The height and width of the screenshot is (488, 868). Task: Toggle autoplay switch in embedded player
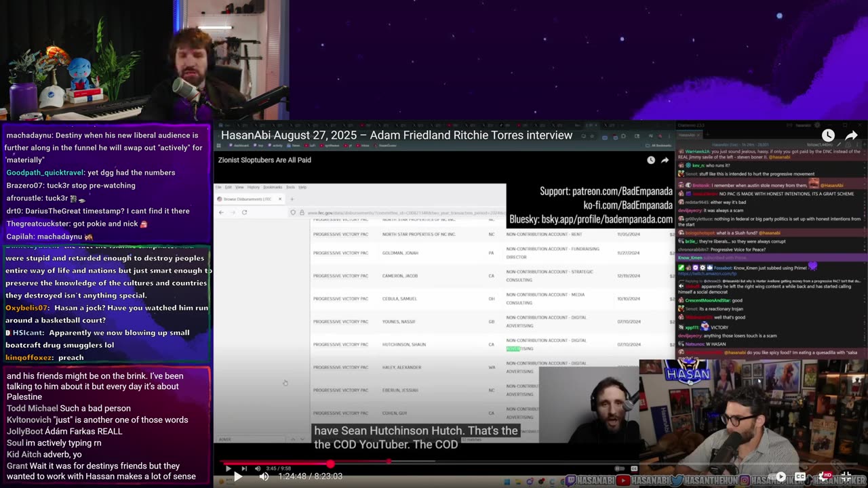point(619,468)
